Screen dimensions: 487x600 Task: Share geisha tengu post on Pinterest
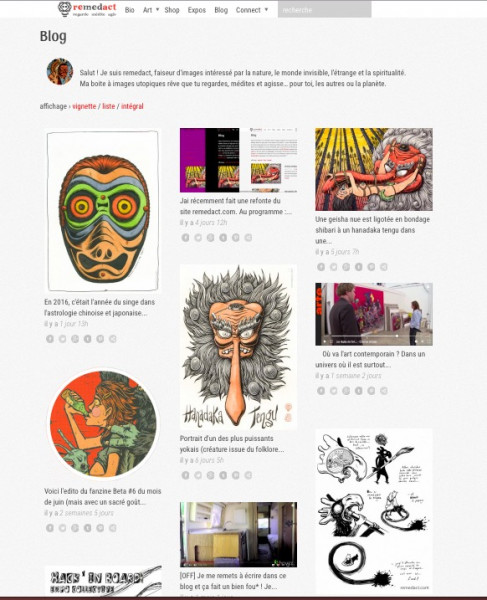371,267
